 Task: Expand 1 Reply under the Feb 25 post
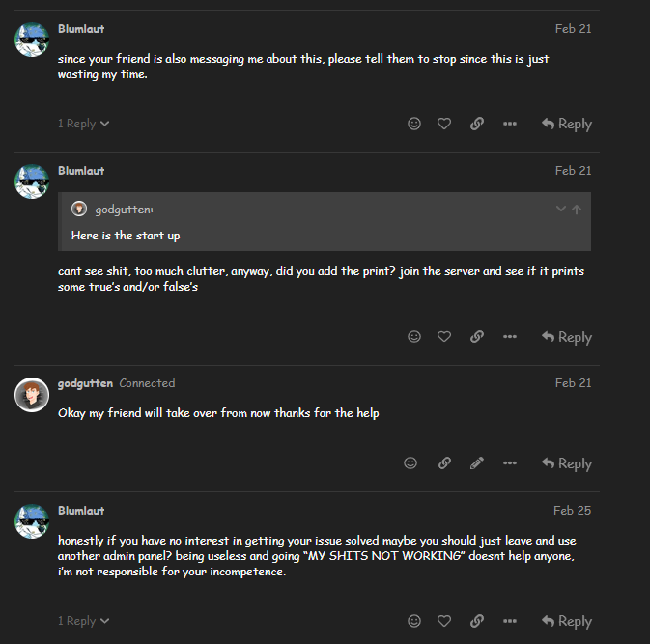83,621
